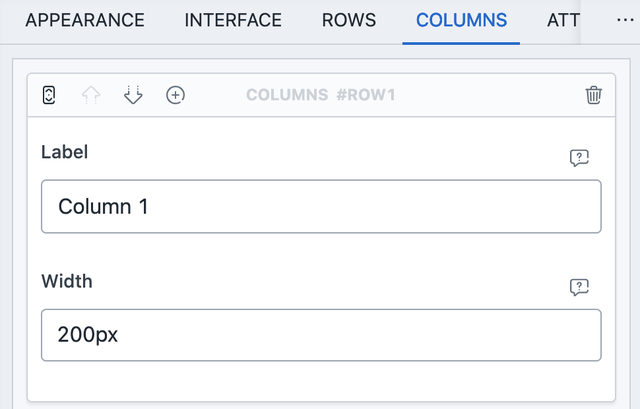The image size is (640, 409).
Task: Switch to the APPEARANCE tab
Action: (85, 20)
